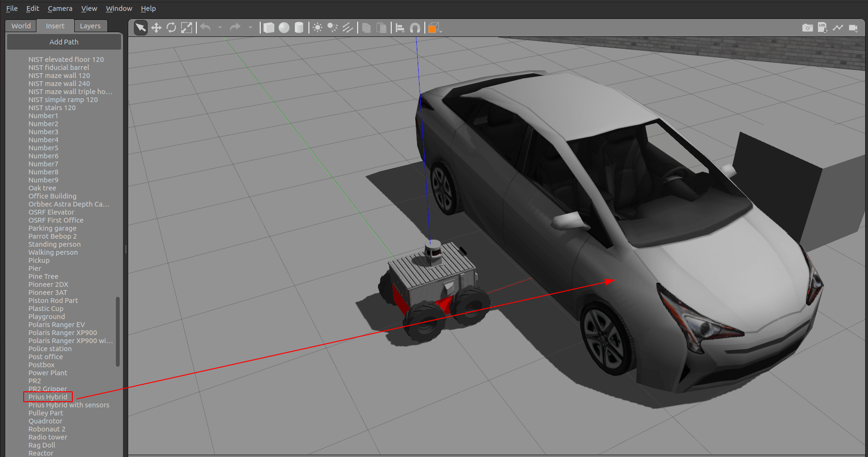Open the data logger LOG icon
The image size is (868, 457).
click(x=823, y=27)
